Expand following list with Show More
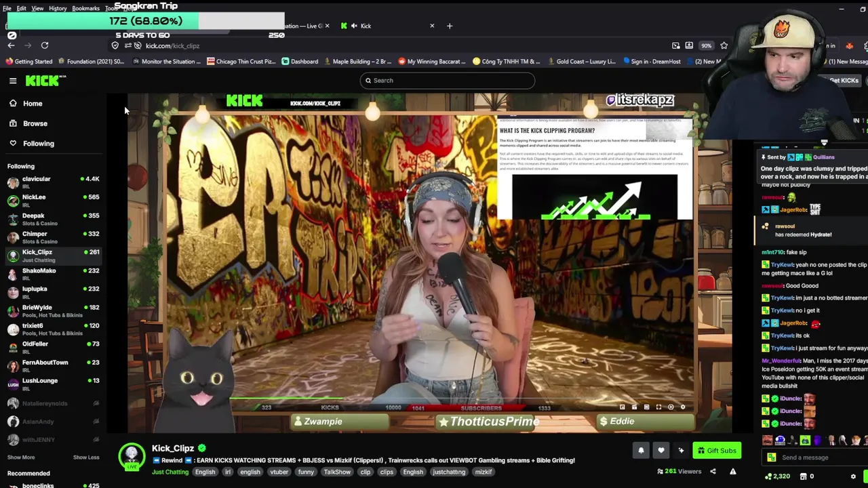Viewport: 868px width, 488px height. click(x=21, y=457)
